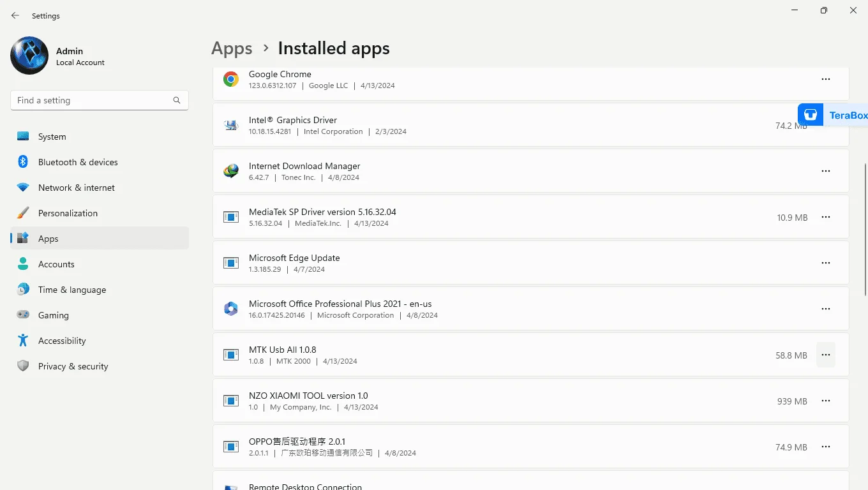Select the Apps section in sidebar
Viewport: 868px width, 490px height.
coord(100,239)
